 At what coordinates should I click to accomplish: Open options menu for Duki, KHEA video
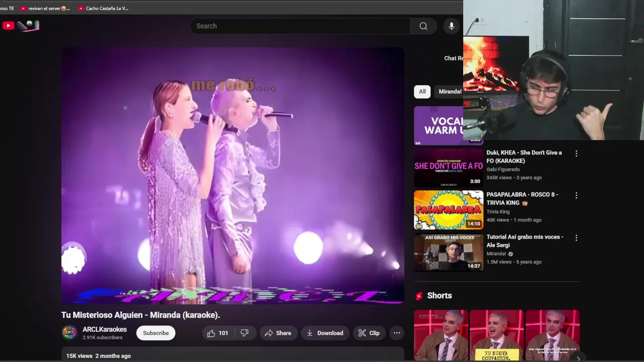[576, 153]
